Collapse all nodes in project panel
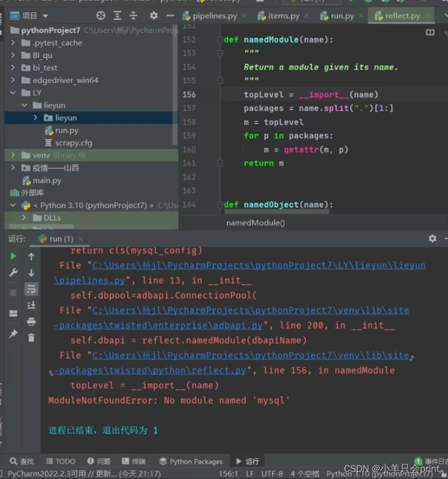448x479 pixels. (x=132, y=15)
